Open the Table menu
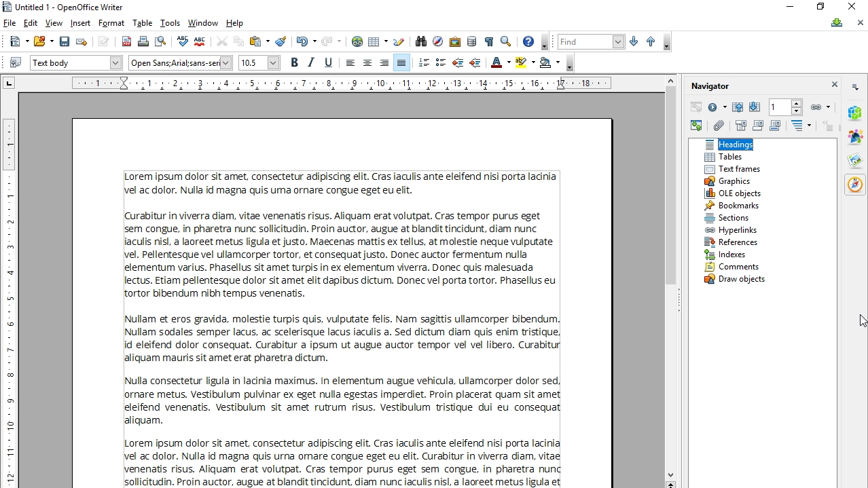Image resolution: width=868 pixels, height=488 pixels. [142, 22]
